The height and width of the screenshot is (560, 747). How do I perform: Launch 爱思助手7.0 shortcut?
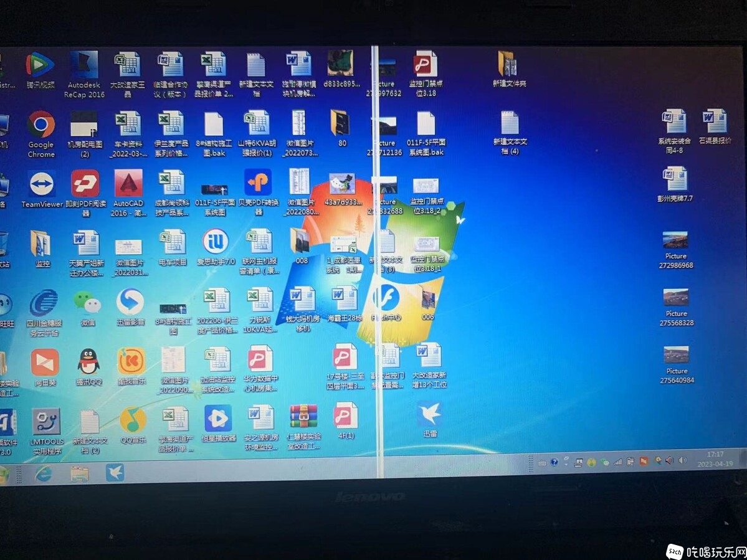[216, 247]
